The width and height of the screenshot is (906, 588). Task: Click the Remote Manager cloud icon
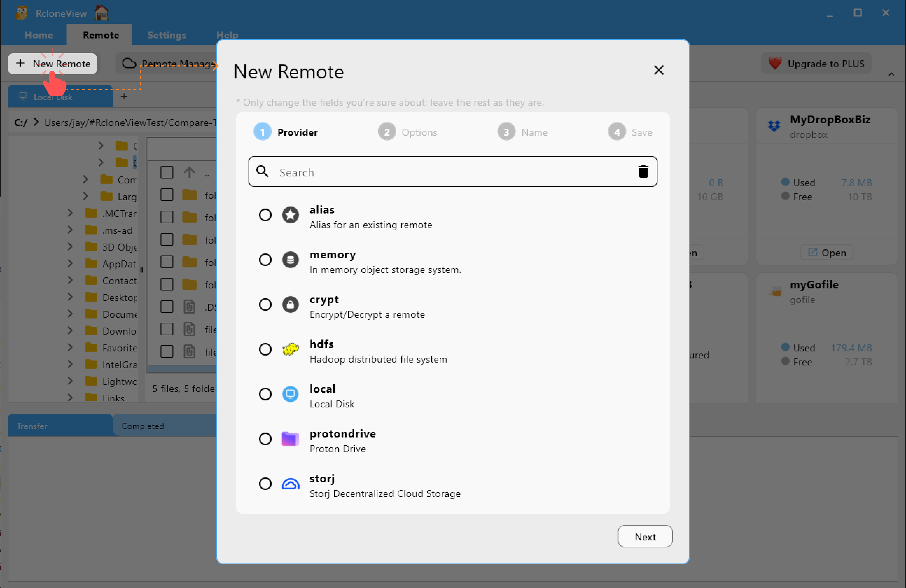click(x=129, y=63)
